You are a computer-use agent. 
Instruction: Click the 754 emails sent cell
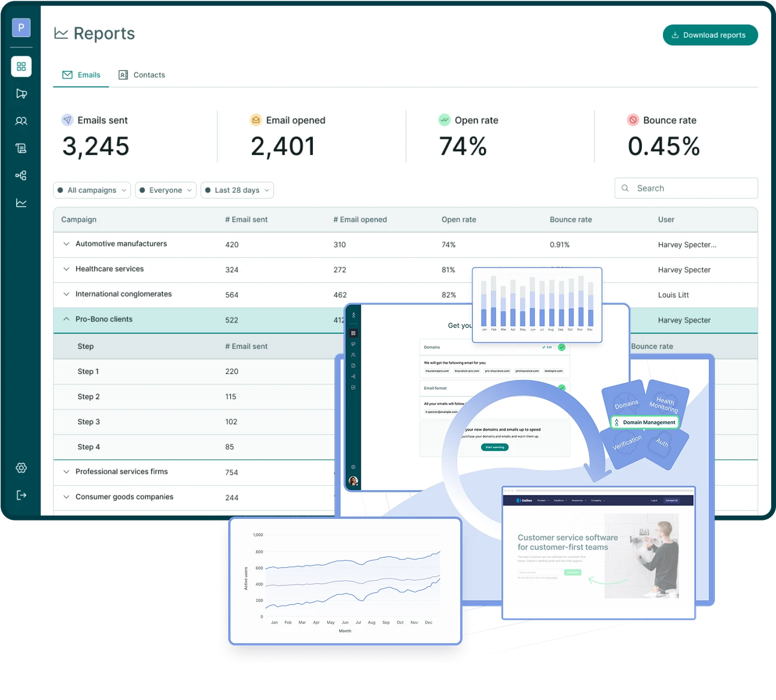pos(232,473)
